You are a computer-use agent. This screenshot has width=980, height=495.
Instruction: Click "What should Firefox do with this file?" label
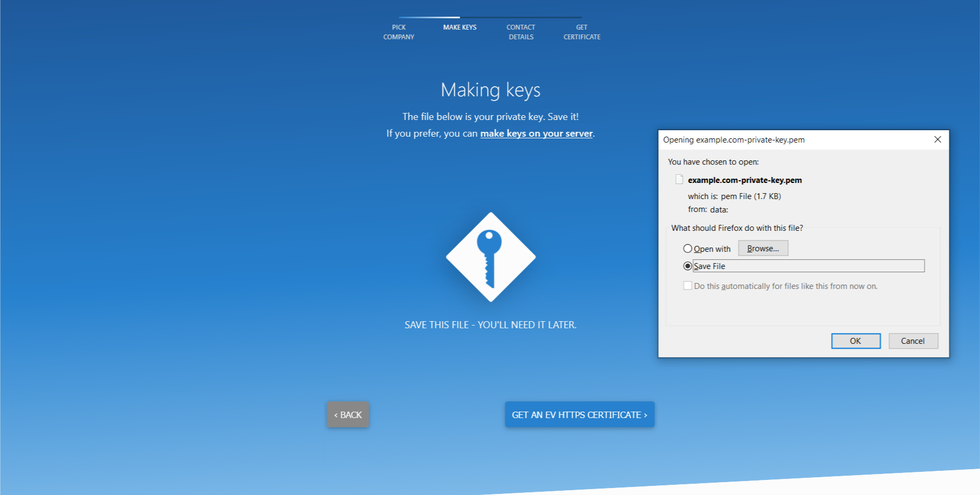pyautogui.click(x=737, y=228)
